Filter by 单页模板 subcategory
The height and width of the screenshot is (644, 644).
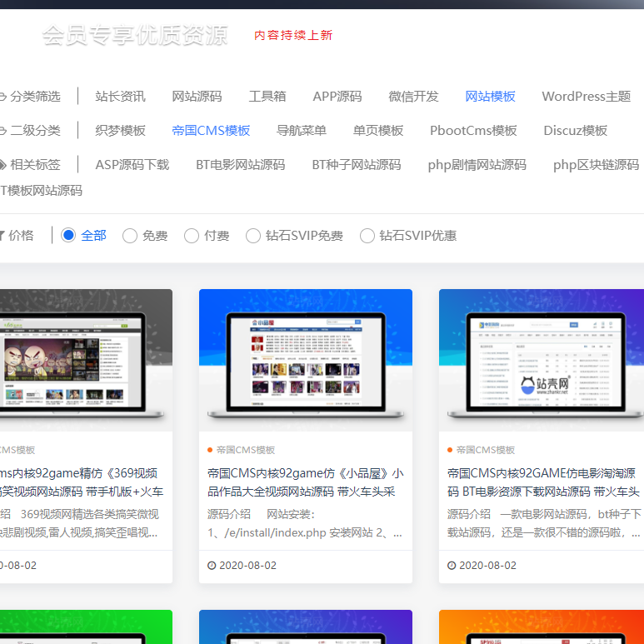click(x=378, y=130)
